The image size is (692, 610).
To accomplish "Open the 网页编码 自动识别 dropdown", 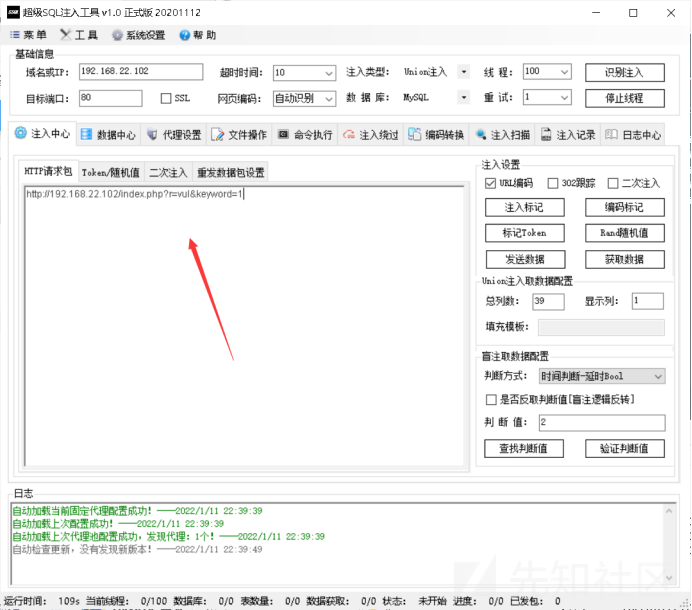I will pos(329,99).
